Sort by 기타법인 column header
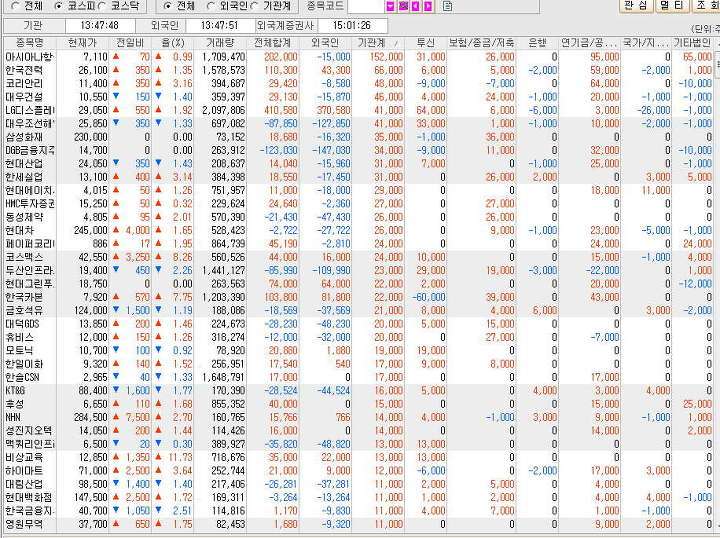This screenshot has width=720, height=538. (692, 43)
